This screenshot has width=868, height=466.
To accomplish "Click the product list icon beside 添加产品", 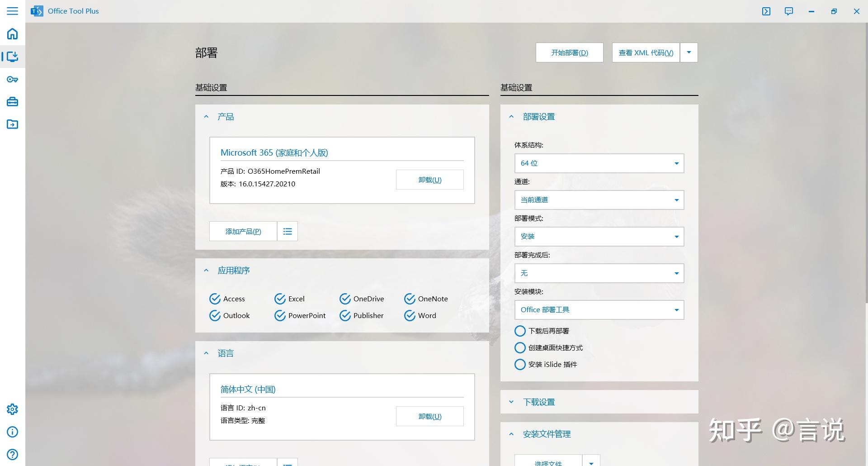I will (288, 231).
